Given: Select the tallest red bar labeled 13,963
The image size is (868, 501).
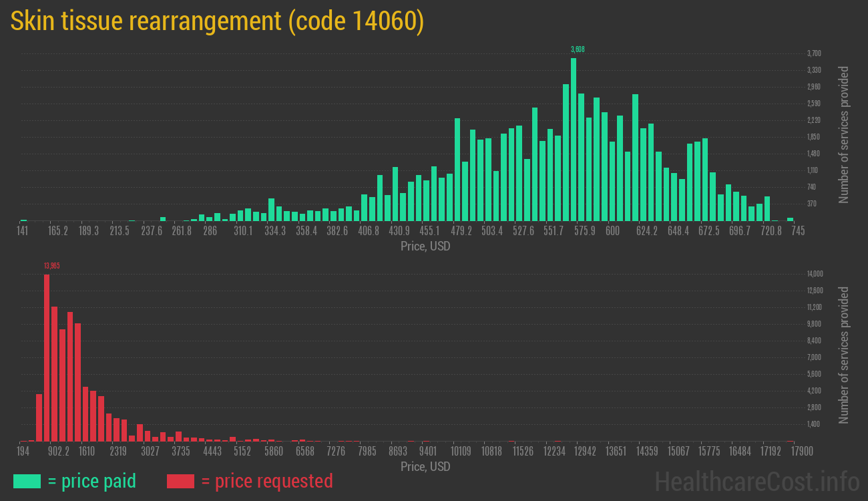Looking at the screenshot, I should point(47,357).
